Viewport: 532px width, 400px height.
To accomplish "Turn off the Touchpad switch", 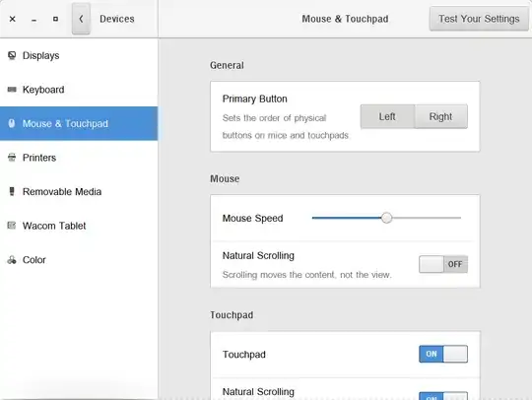I will (443, 354).
